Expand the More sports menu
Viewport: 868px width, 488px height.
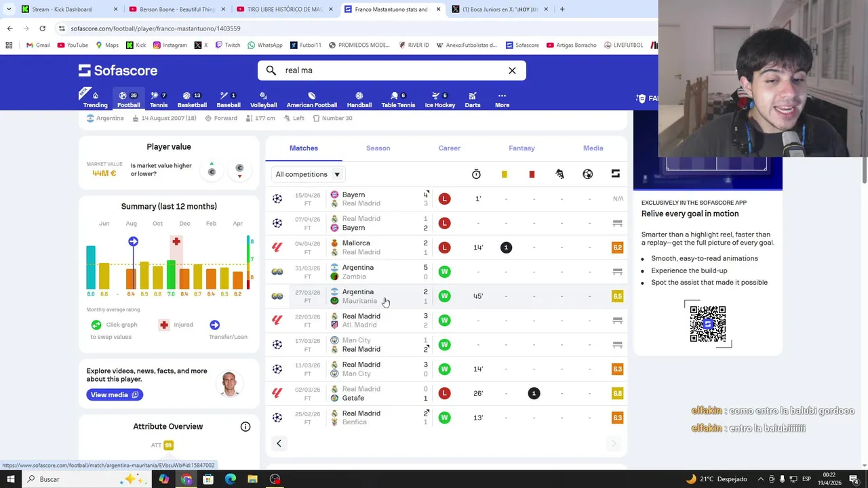pos(502,99)
